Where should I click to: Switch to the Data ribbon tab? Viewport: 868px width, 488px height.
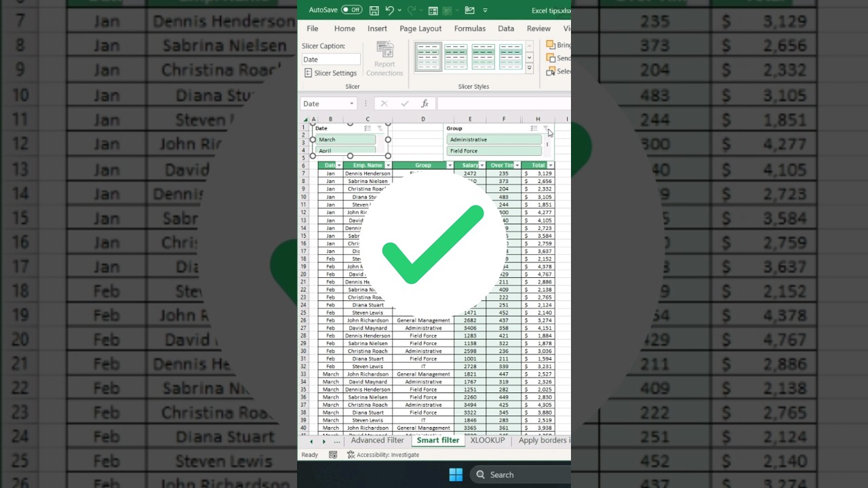click(506, 28)
